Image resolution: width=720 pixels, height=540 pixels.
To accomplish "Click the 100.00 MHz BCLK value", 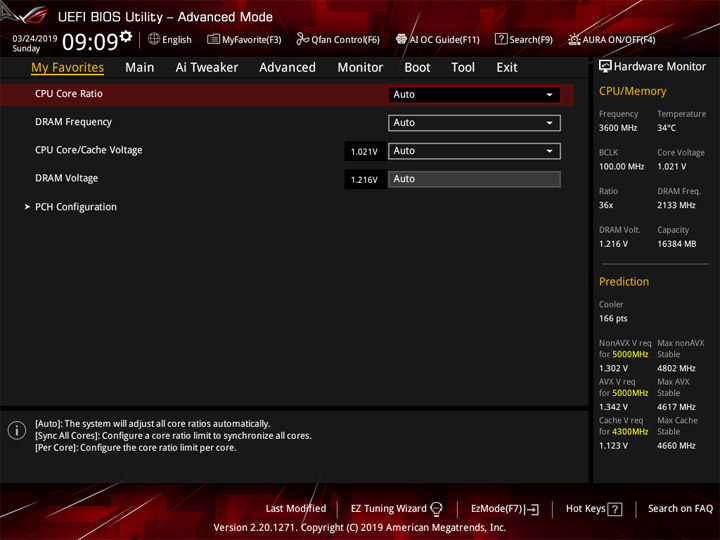I will point(621,167).
